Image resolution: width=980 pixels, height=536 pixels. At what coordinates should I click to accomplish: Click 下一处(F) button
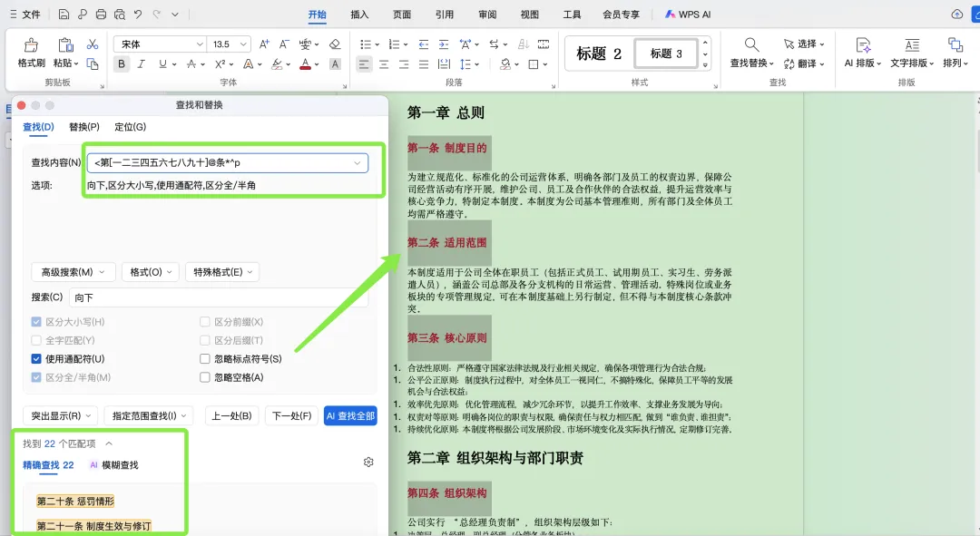(x=292, y=415)
